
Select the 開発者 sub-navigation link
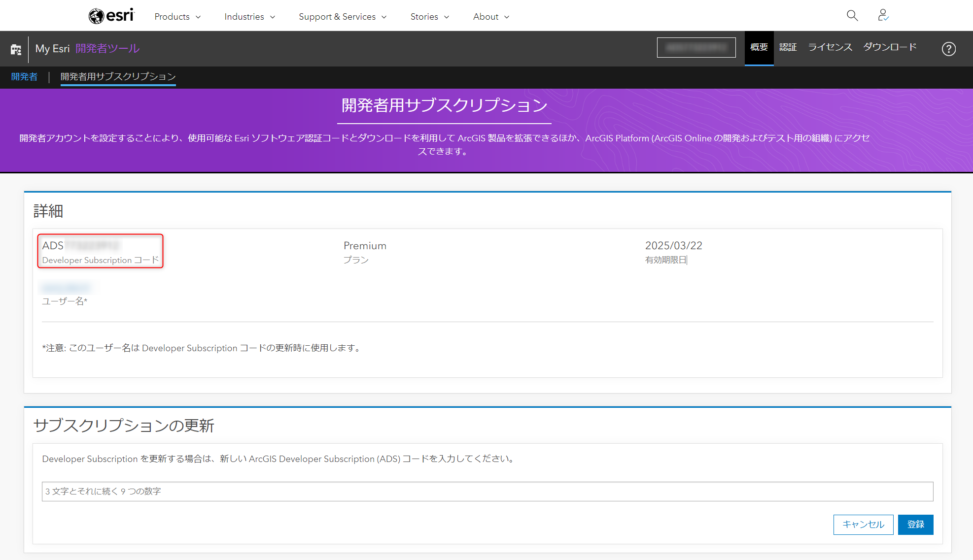(x=24, y=77)
